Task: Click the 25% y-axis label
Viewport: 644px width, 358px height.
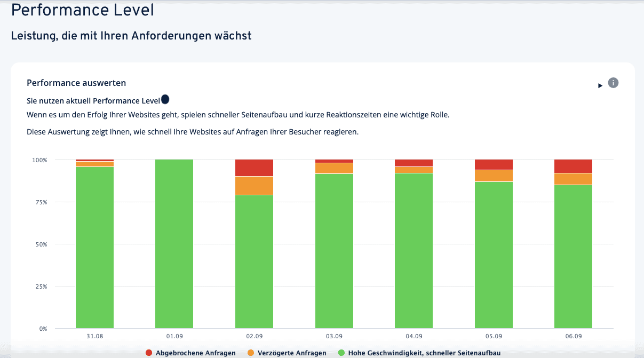Action: pos(42,286)
